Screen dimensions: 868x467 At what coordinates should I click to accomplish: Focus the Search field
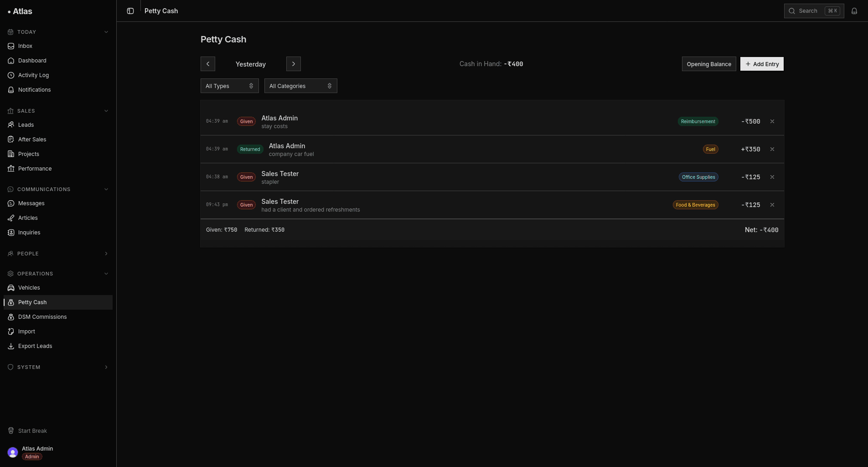click(814, 11)
